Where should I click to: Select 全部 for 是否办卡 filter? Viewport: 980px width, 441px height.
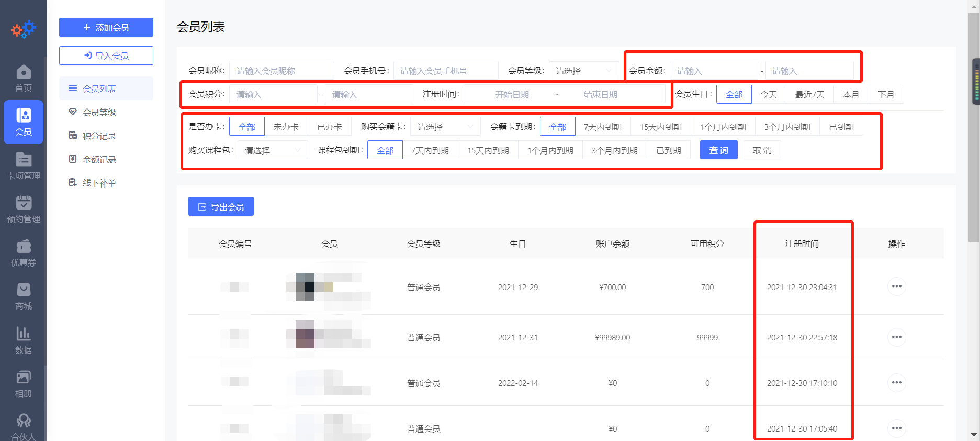tap(247, 127)
